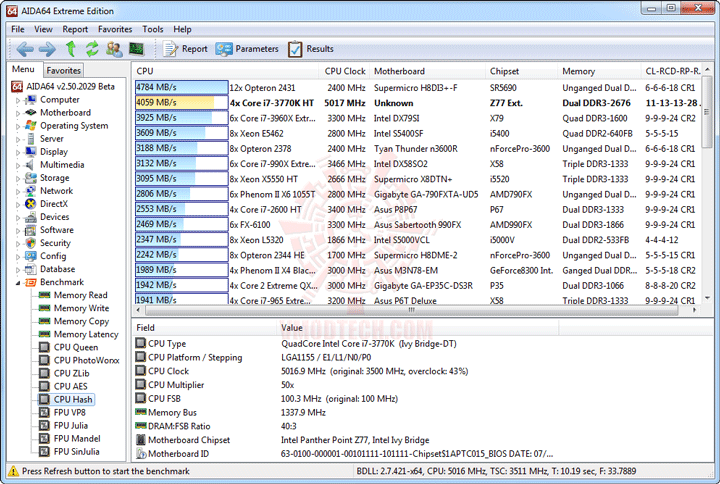This screenshot has height=484, width=720.
Task: Open the File menu
Action: [x=17, y=29]
